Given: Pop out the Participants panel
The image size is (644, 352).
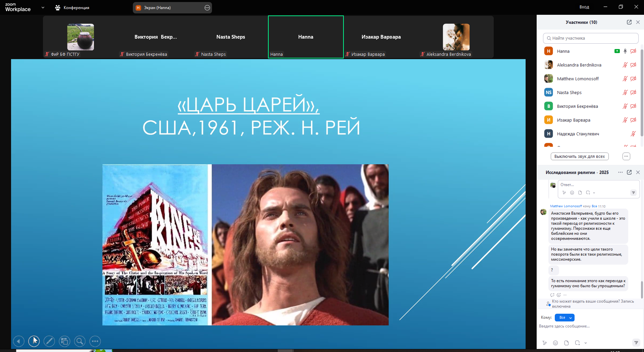Looking at the screenshot, I should pyautogui.click(x=629, y=22).
